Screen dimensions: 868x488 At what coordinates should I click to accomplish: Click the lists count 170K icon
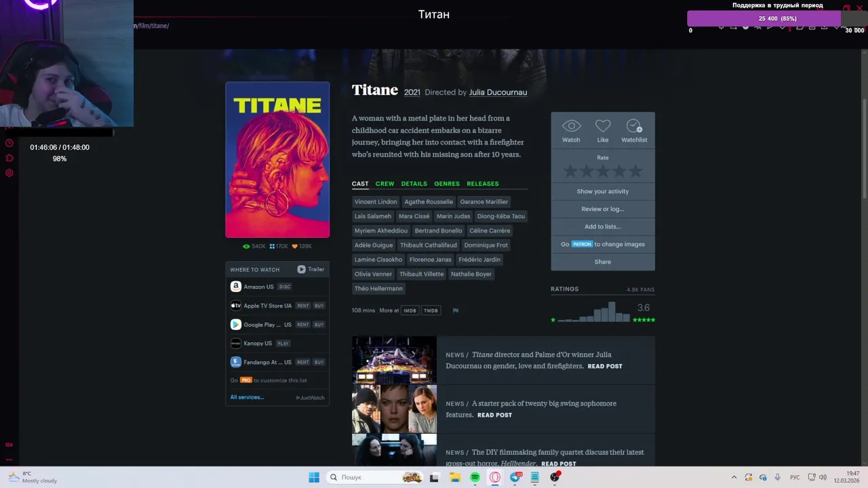pyautogui.click(x=279, y=247)
